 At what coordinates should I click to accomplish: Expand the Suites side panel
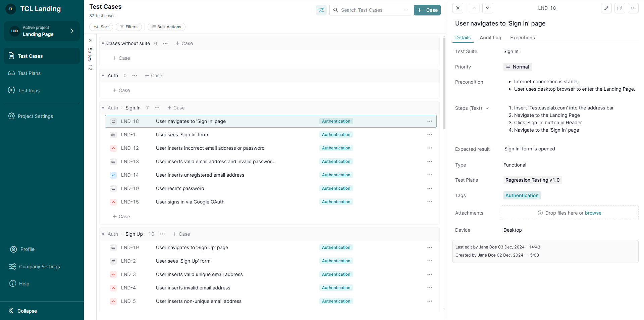click(91, 41)
